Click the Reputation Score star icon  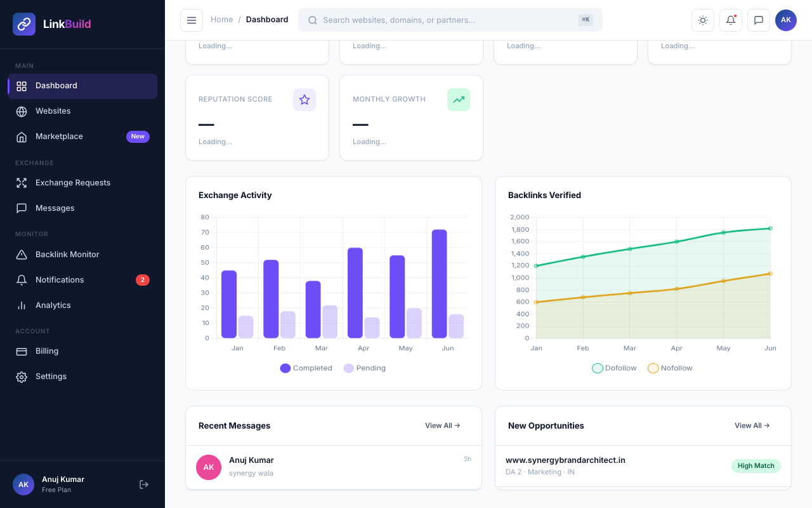[x=304, y=100]
